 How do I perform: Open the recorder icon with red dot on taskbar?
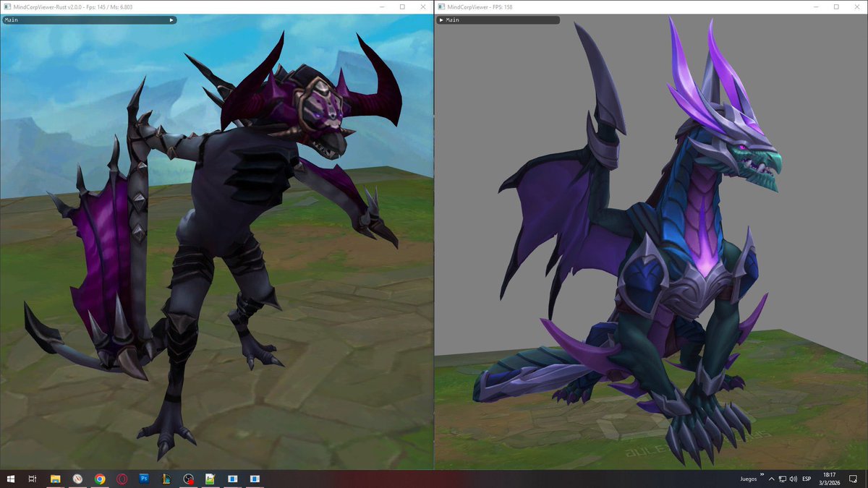[188, 479]
